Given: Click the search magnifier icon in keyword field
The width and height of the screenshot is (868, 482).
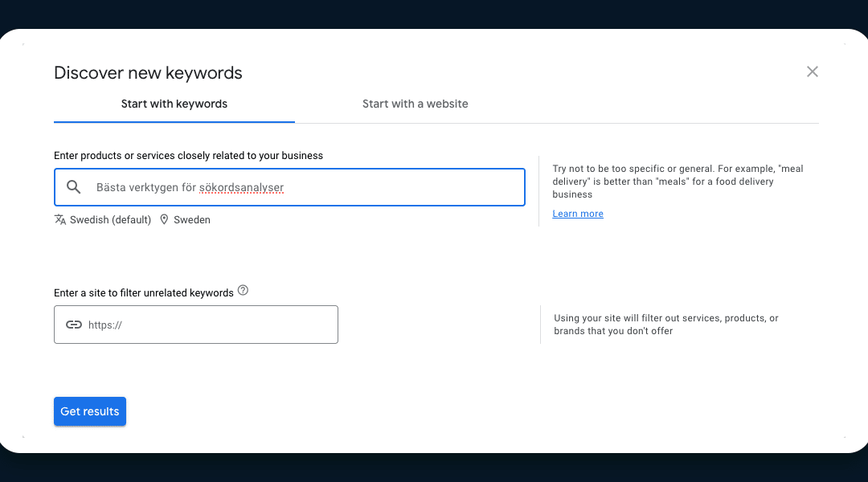Looking at the screenshot, I should 74,187.
